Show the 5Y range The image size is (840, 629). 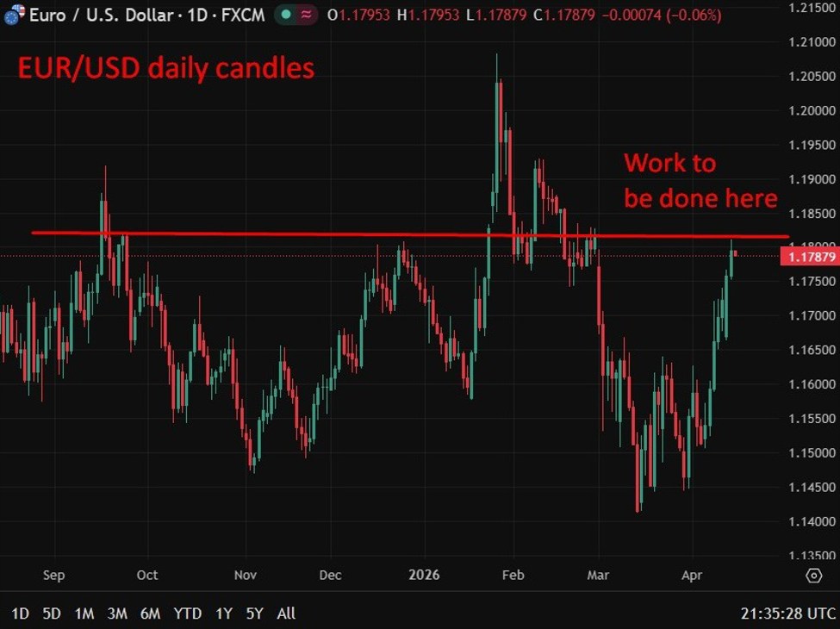point(254,613)
